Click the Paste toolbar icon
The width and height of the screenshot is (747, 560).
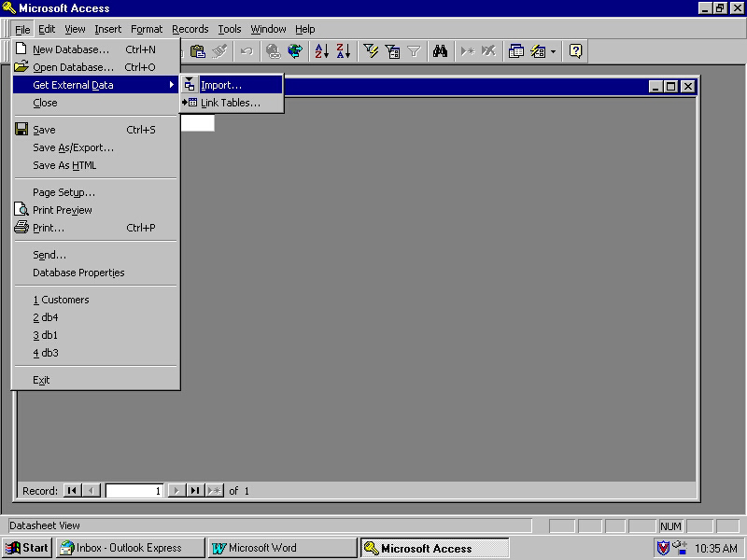(x=197, y=51)
